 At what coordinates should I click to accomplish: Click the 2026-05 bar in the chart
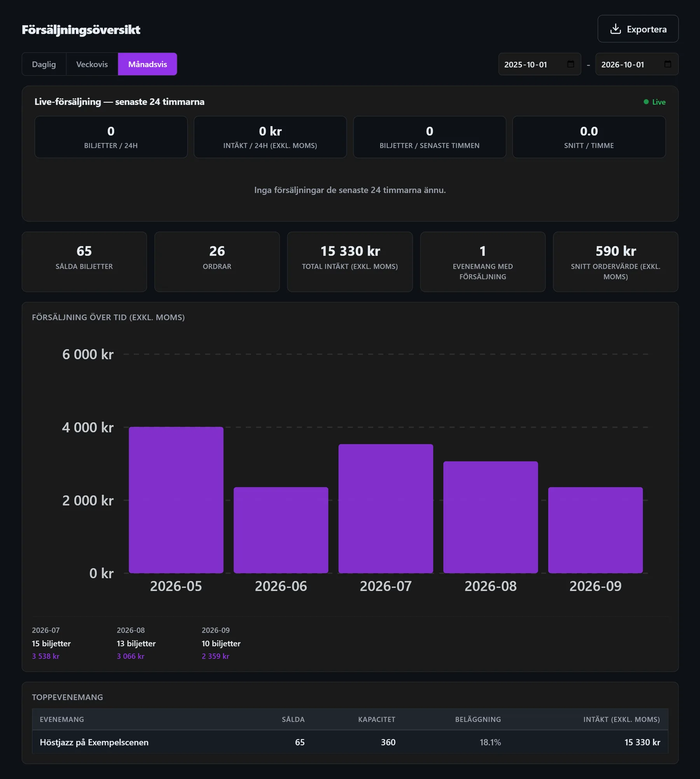(176, 500)
